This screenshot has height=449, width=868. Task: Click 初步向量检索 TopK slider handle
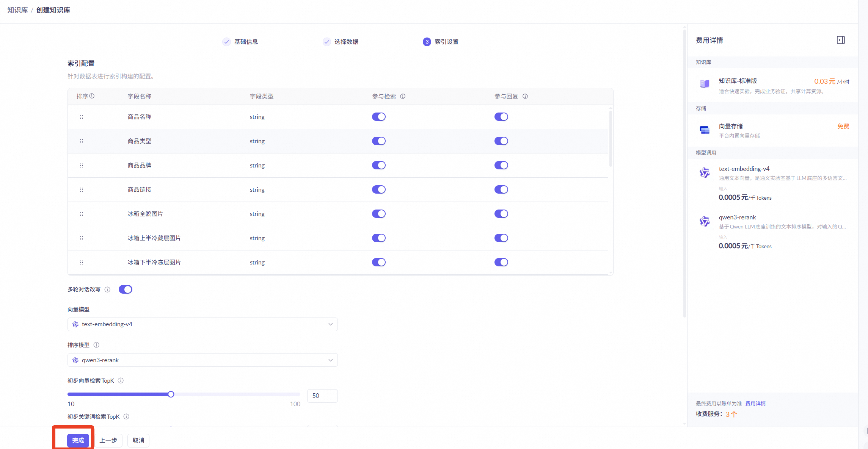click(x=171, y=394)
